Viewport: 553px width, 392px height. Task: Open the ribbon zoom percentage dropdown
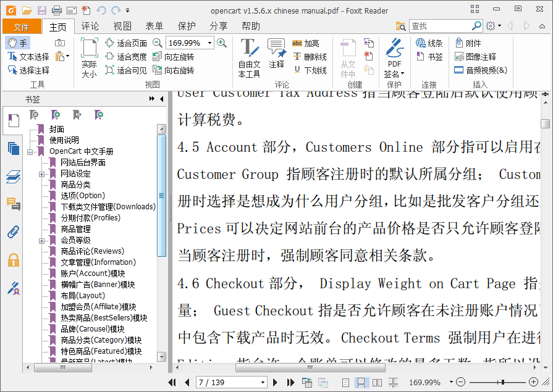(210, 43)
